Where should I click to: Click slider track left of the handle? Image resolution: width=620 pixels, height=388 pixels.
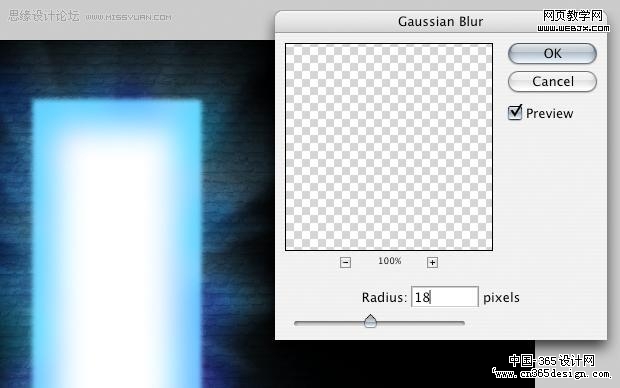[x=329, y=323]
